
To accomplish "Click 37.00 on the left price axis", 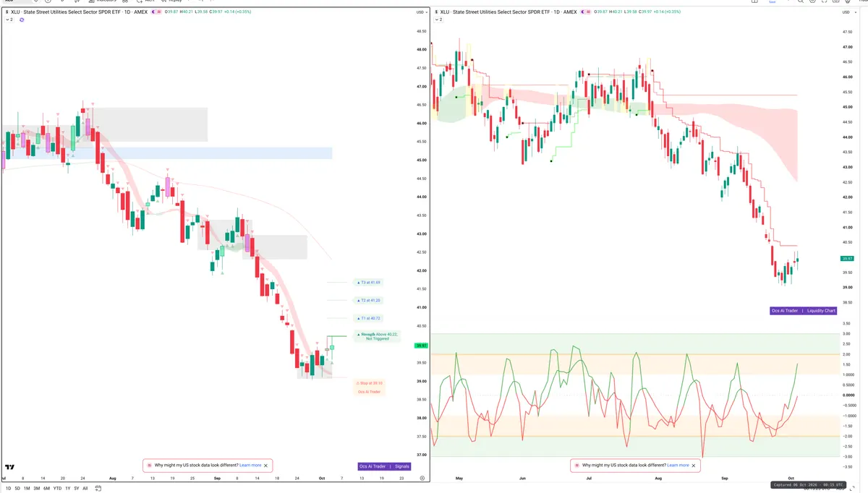I will (x=421, y=455).
